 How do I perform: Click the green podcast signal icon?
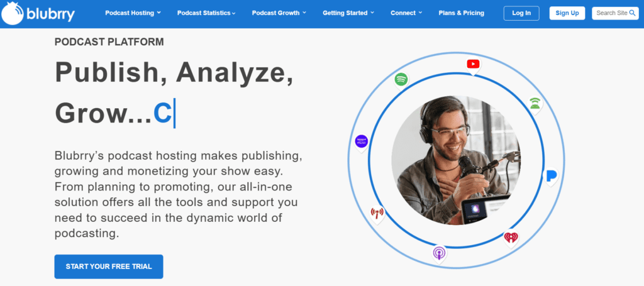(535, 104)
